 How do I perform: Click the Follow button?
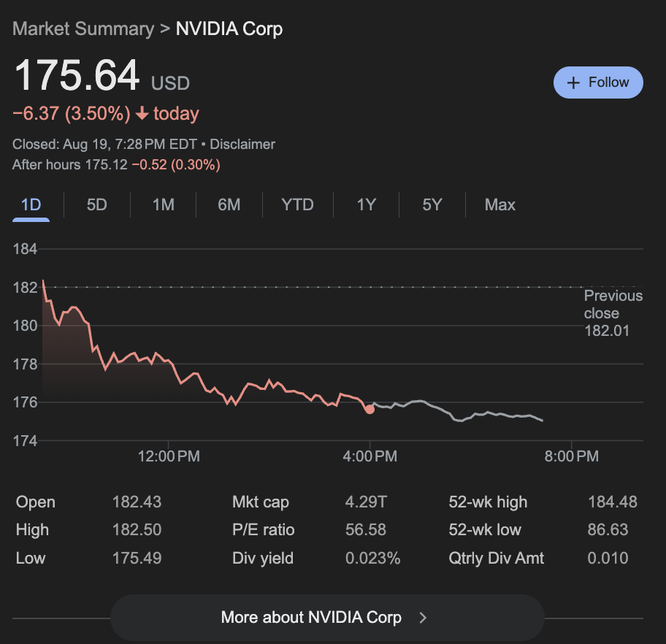[598, 83]
